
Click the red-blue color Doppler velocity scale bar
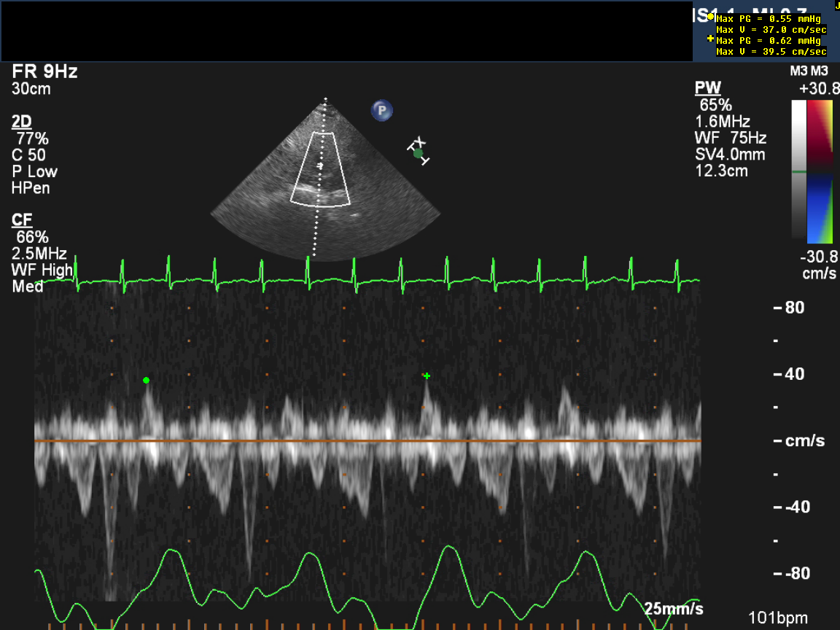pyautogui.click(x=820, y=171)
